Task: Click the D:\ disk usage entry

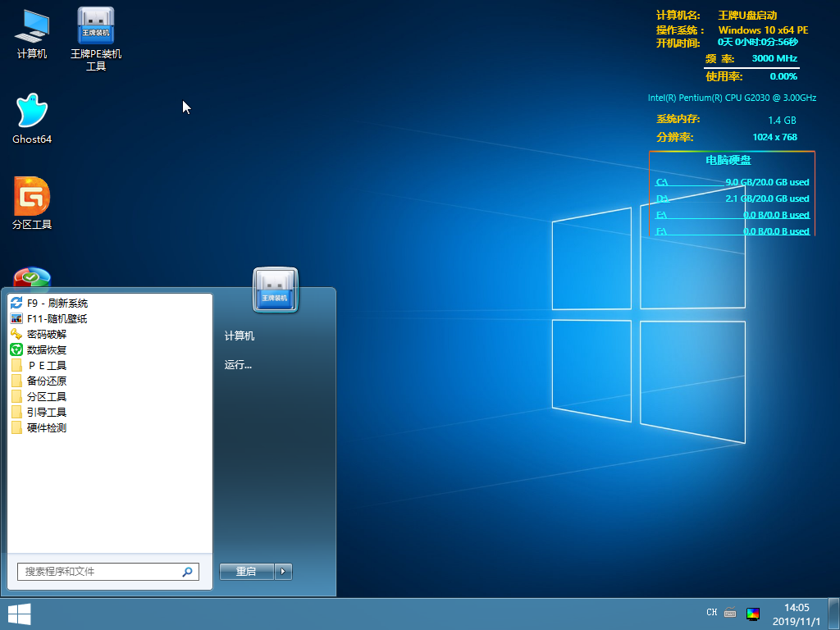Action: click(x=733, y=199)
